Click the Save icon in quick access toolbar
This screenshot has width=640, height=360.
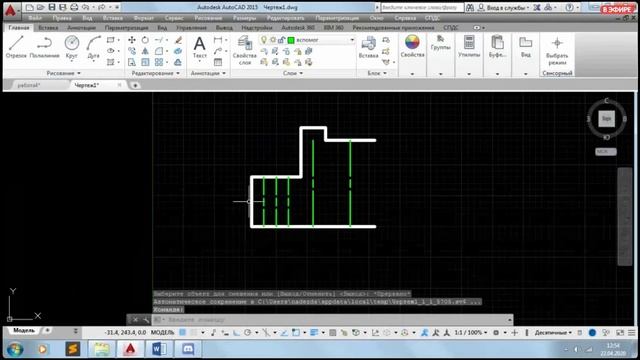52,7
